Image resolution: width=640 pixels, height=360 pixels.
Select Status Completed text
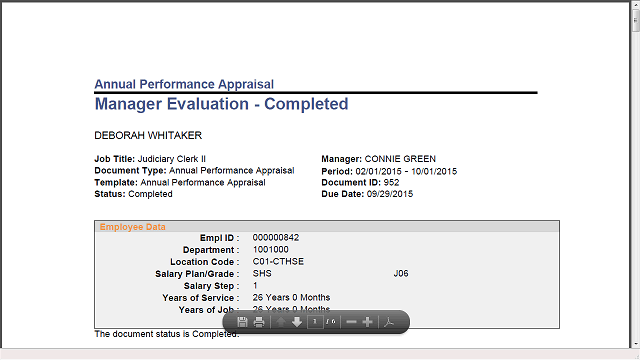(133, 194)
